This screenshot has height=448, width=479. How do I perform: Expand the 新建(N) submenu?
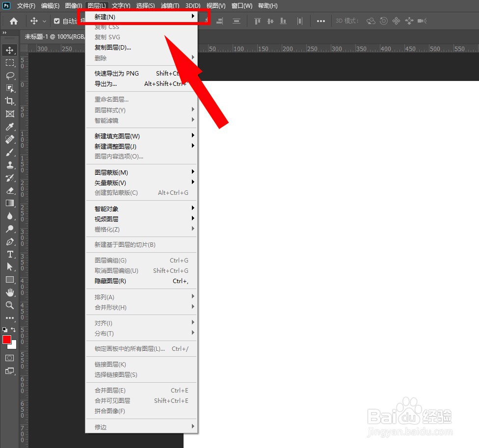click(x=141, y=17)
